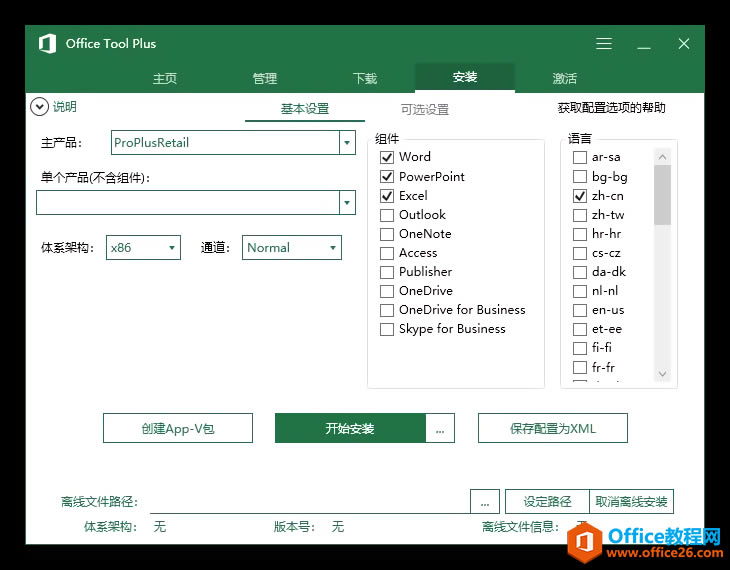Minimize the Office Tool Plus window

tap(644, 47)
